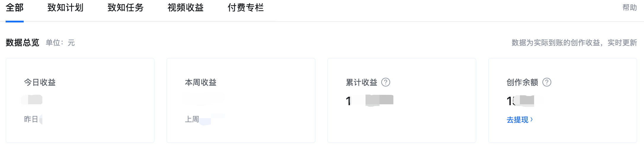Click the chevron arrow beside 去提现
This screenshot has width=644, height=156.
(x=531, y=119)
